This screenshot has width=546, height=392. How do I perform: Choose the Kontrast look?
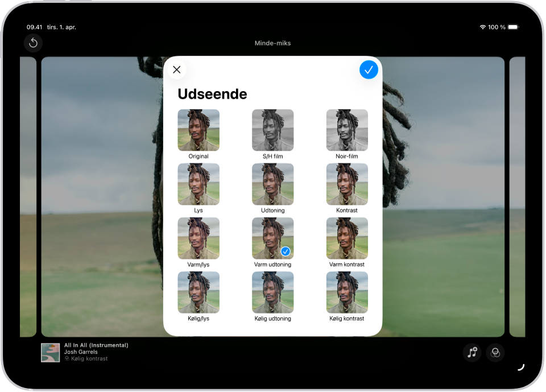pyautogui.click(x=347, y=184)
